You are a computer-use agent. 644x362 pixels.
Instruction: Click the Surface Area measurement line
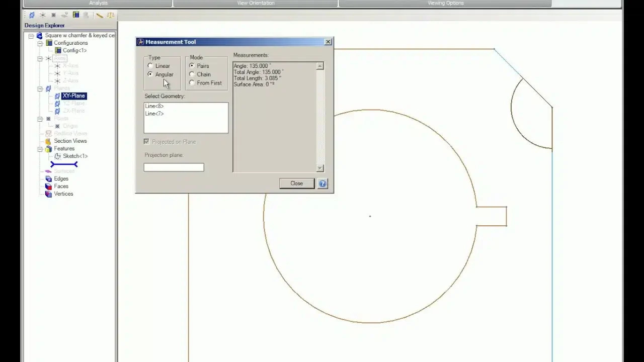254,84
